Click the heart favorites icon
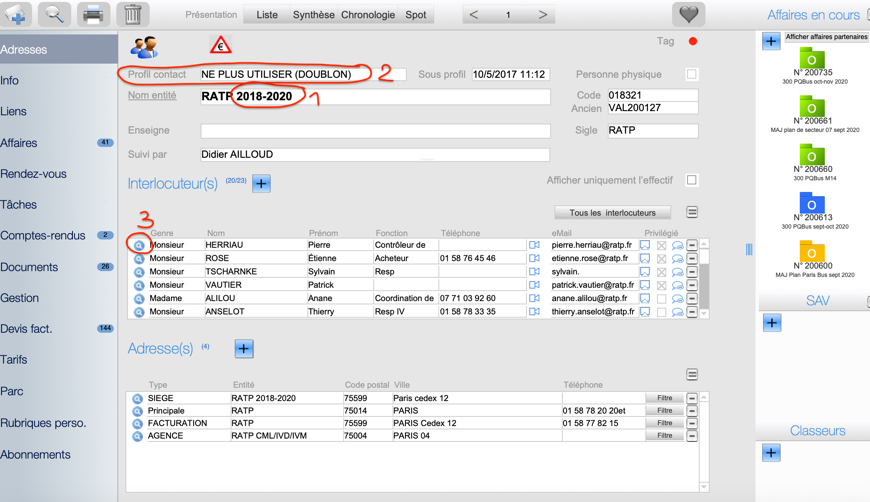Screen dimensions: 870x502 [688, 15]
